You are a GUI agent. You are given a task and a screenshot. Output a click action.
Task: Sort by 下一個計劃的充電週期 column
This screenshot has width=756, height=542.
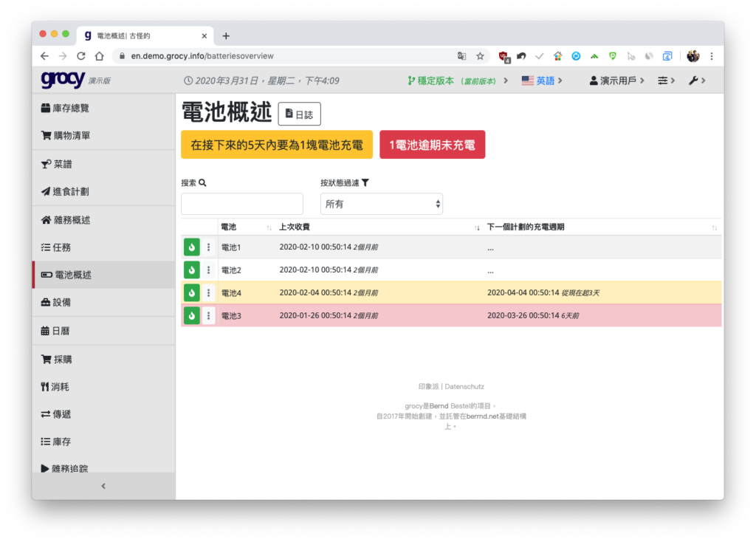click(x=602, y=227)
